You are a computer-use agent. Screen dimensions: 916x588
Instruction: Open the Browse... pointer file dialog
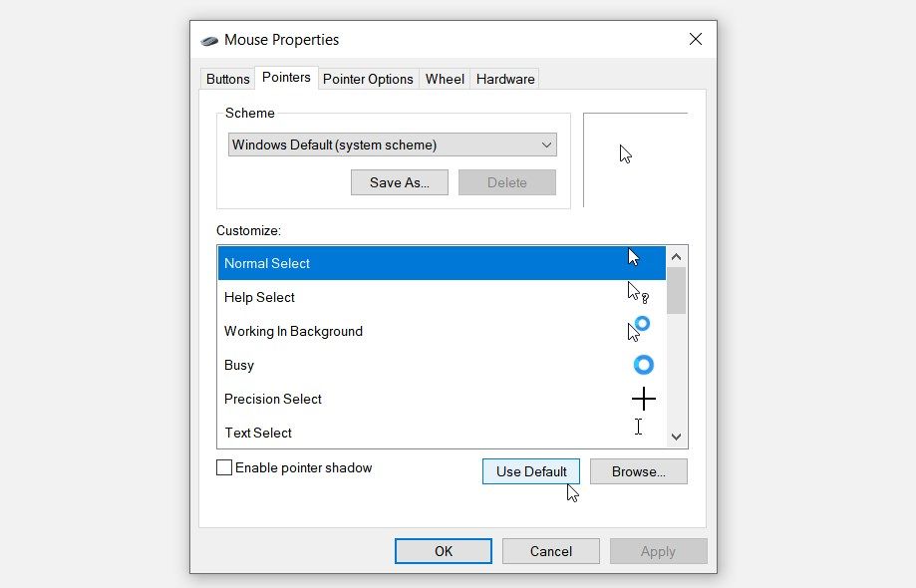coord(639,471)
